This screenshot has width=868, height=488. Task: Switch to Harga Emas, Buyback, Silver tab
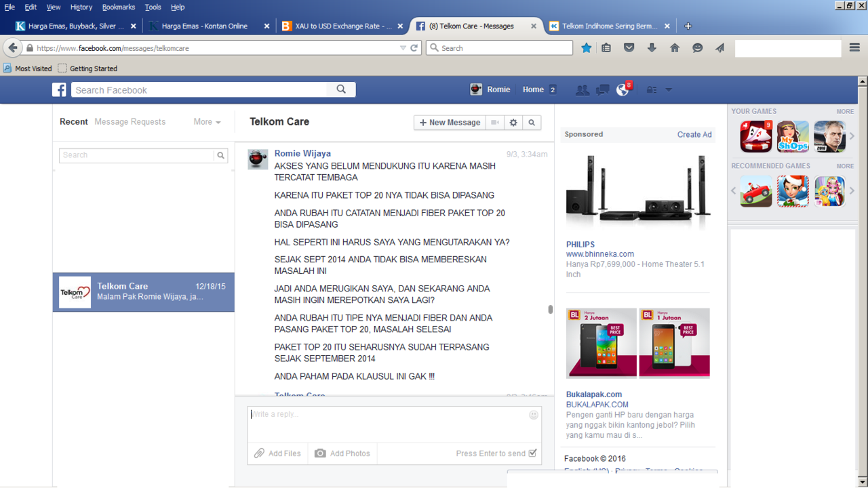tap(76, 26)
